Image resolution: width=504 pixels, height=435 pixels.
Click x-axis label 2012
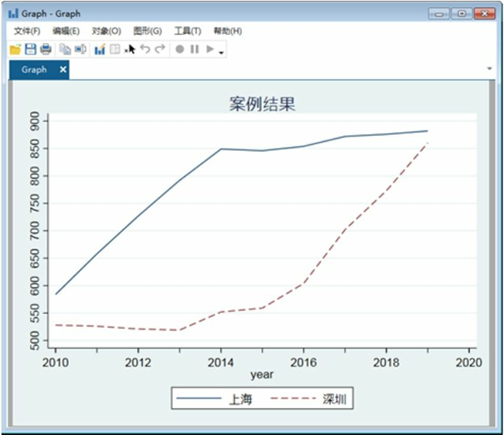pyautogui.click(x=138, y=363)
